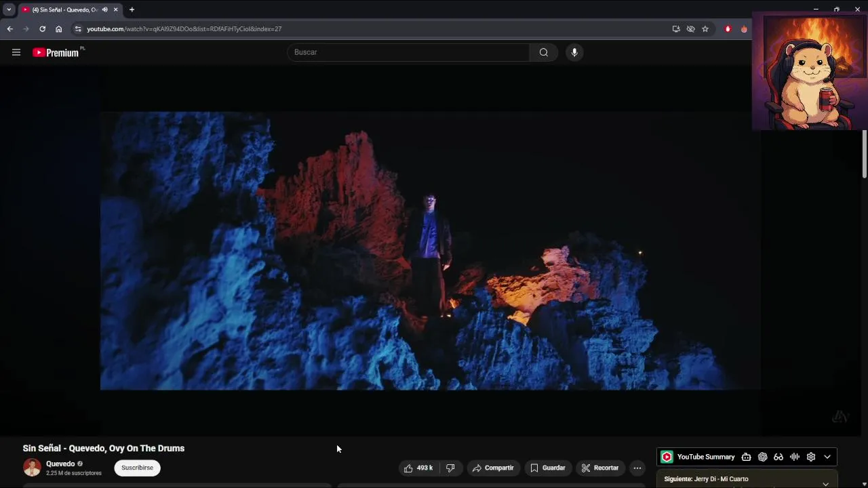
Task: Click the crossed-out eye icon in address bar
Action: (x=690, y=29)
